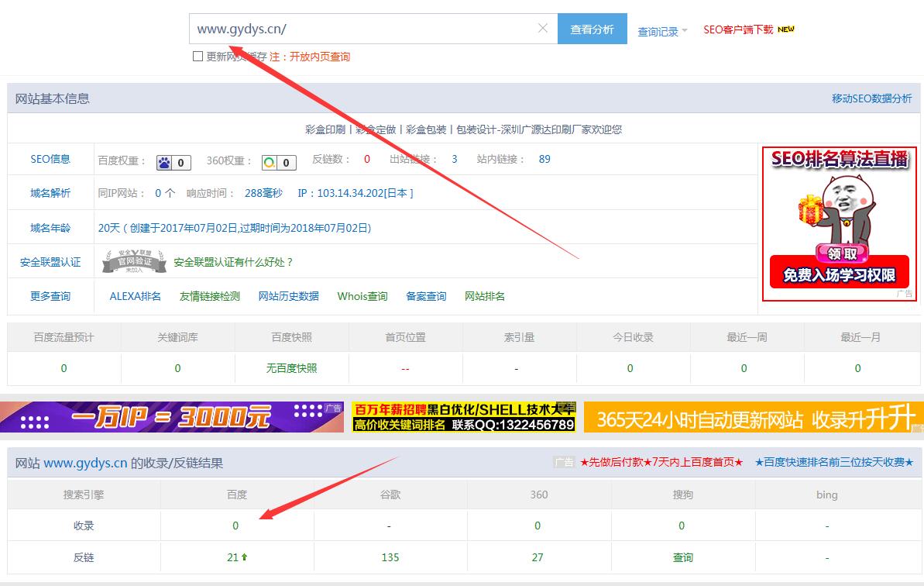Click the Sogou 查询 link in 反链 row

(683, 557)
